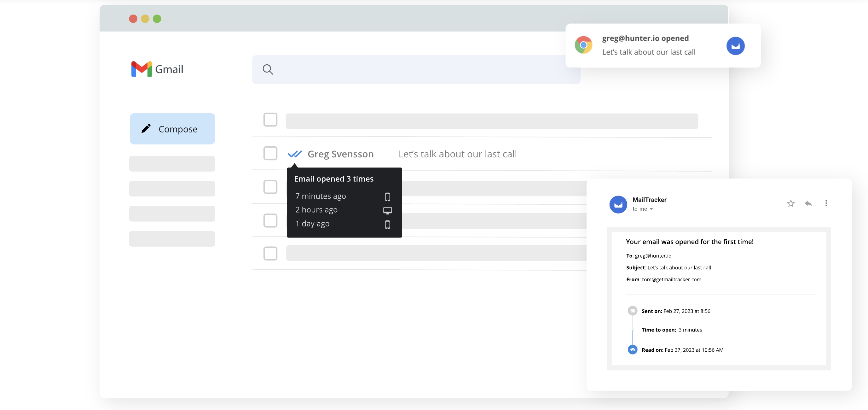The image size is (868, 410).
Task: Click the yellow window minimize dot
Action: [145, 19]
